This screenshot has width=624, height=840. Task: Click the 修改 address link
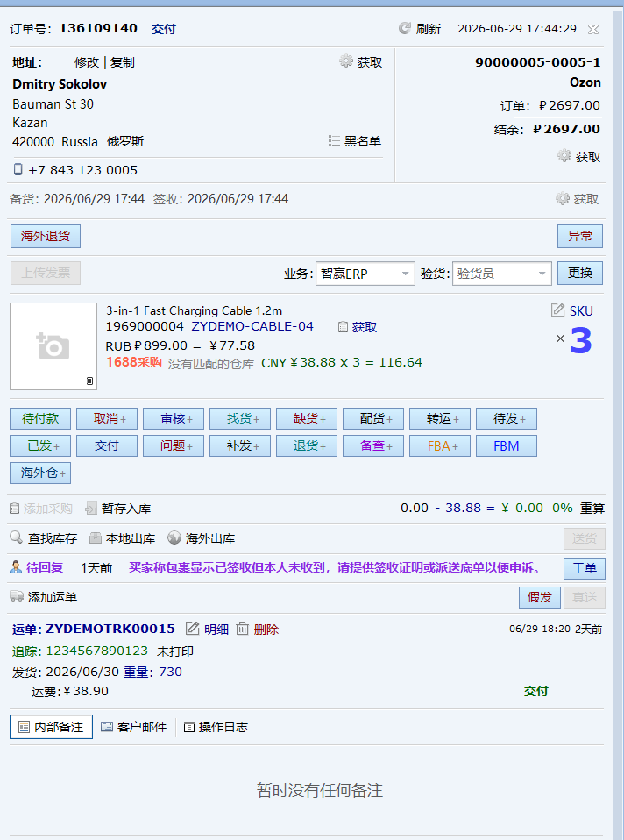tap(87, 62)
